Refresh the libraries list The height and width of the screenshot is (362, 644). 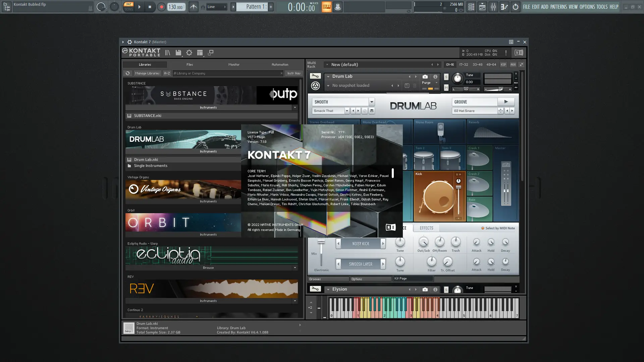(x=127, y=73)
